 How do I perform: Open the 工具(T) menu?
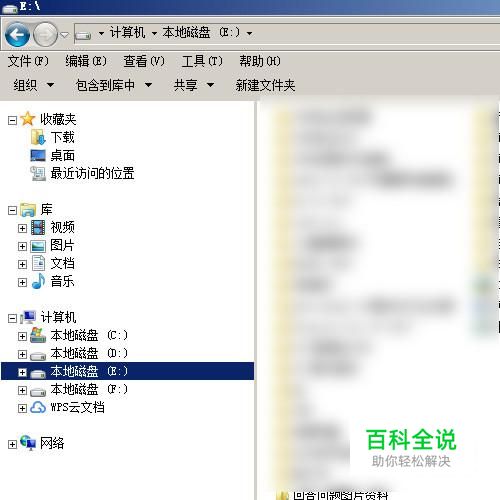(x=202, y=61)
